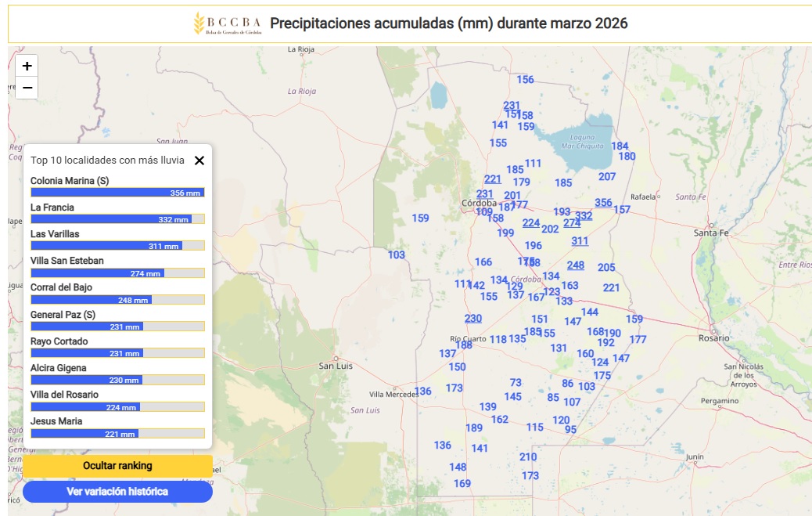Click the underlined 332 map marker
The height and width of the screenshot is (516, 812).
click(x=584, y=215)
